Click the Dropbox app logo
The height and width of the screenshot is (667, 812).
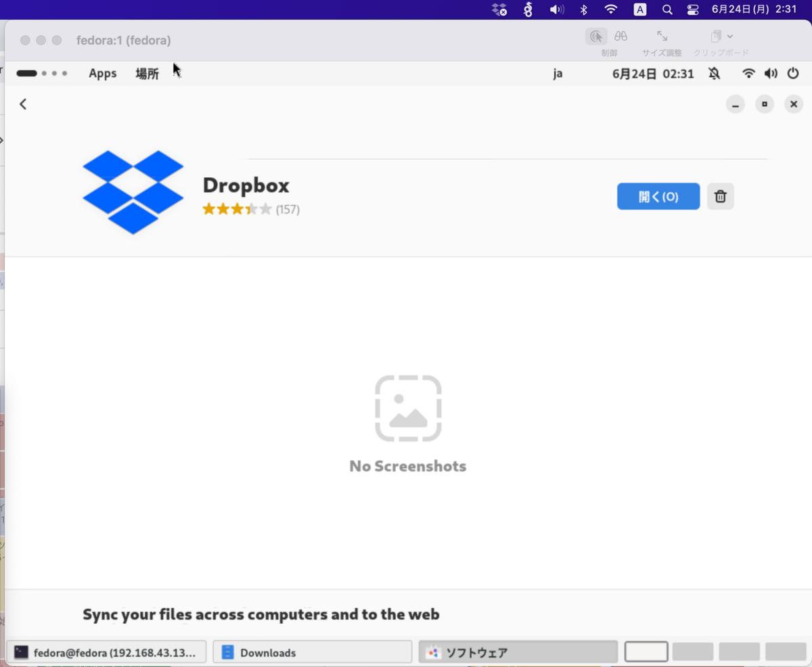pos(133,191)
